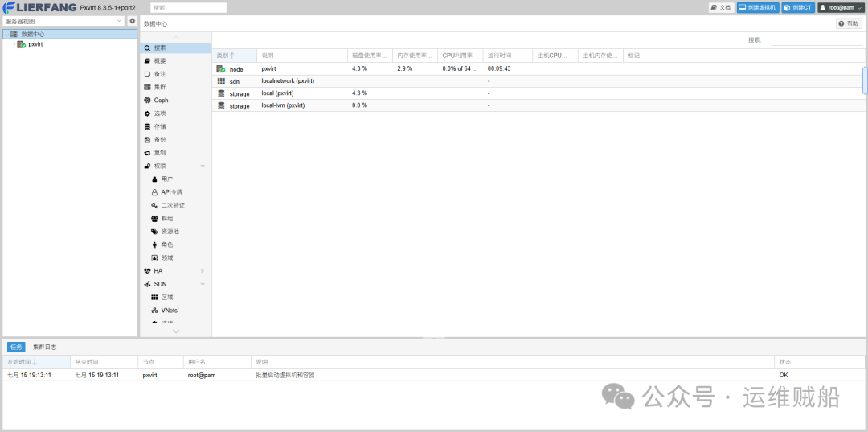The height and width of the screenshot is (432, 868).
Task: Click the 领域 realm icon
Action: tap(154, 258)
